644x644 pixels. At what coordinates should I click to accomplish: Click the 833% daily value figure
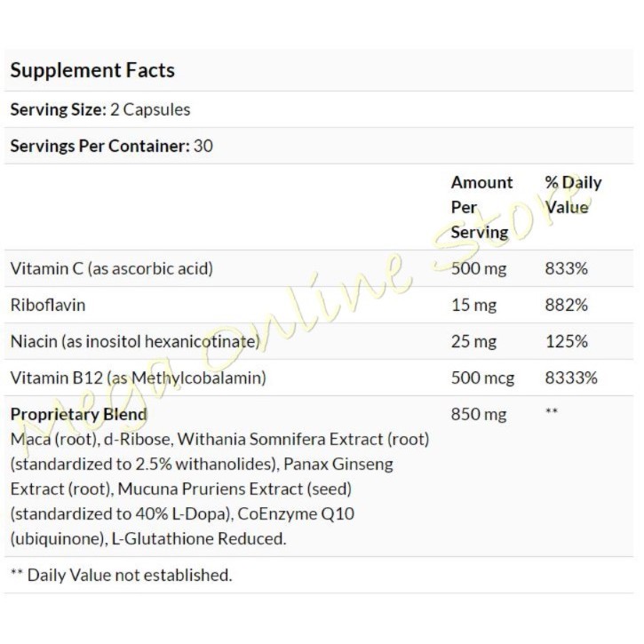pos(566,268)
